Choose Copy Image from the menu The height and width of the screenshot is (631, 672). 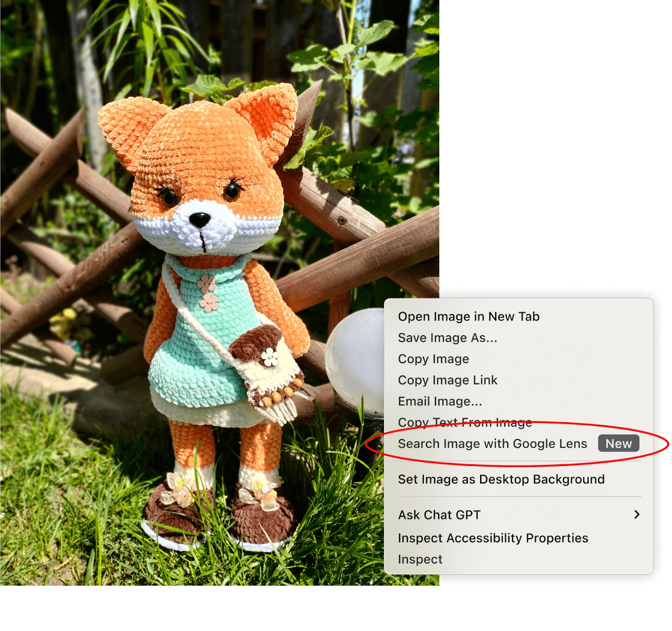click(434, 359)
